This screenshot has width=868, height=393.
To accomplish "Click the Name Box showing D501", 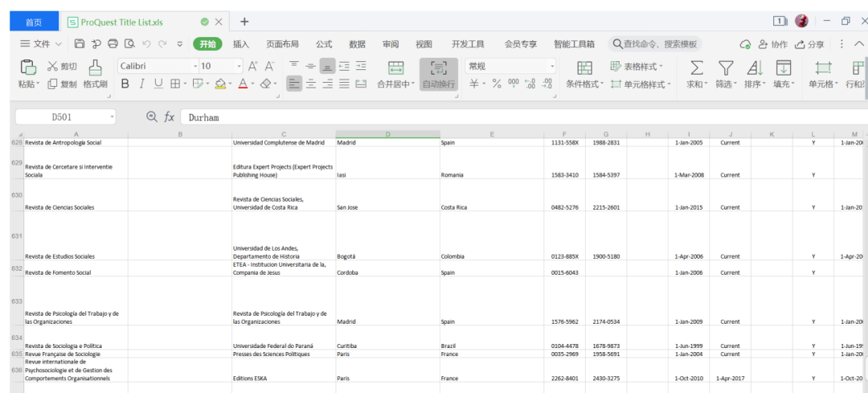I will coord(61,117).
